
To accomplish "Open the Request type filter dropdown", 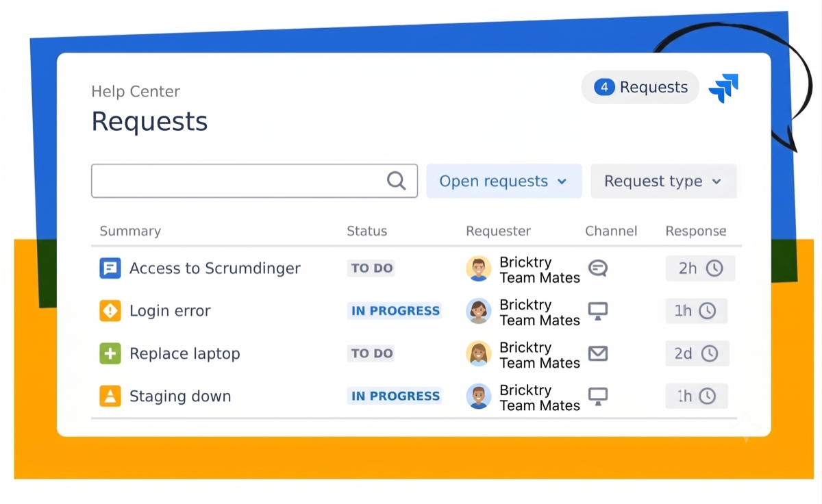I will coord(664,181).
